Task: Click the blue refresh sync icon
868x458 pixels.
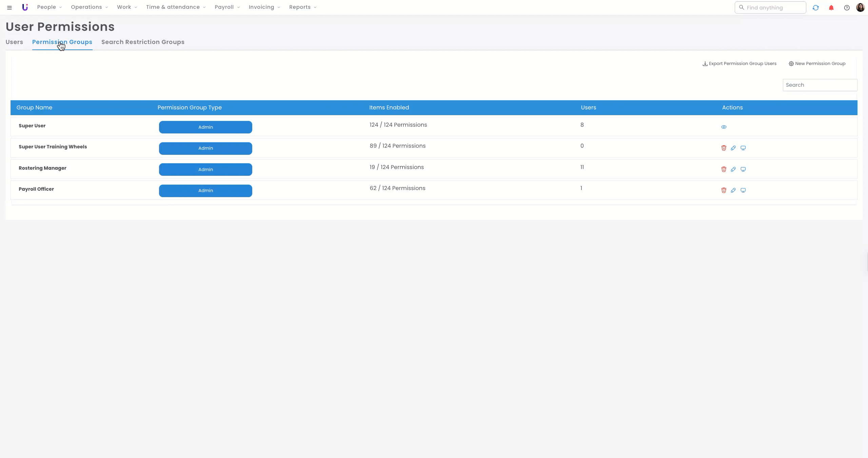Action: [815, 7]
